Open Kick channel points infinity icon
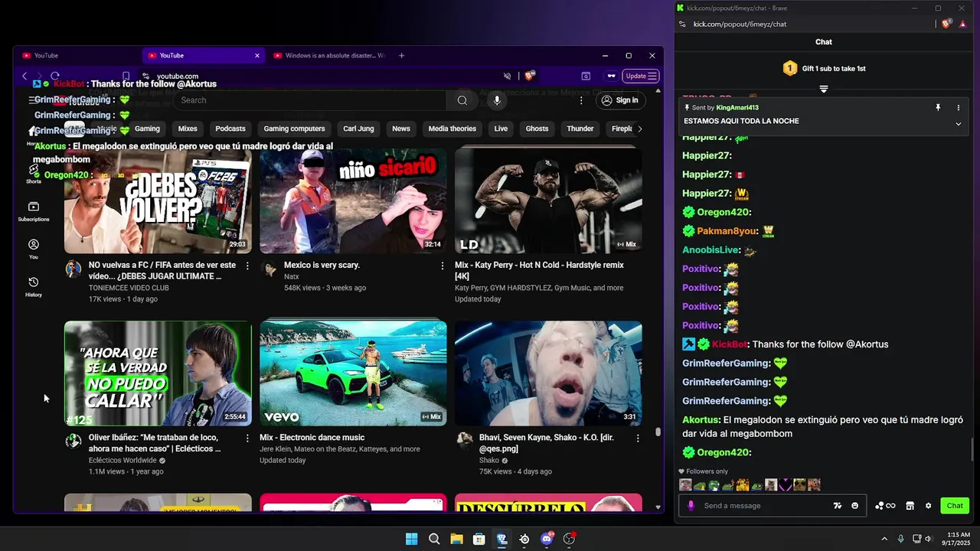The width and height of the screenshot is (980, 551). [x=885, y=506]
